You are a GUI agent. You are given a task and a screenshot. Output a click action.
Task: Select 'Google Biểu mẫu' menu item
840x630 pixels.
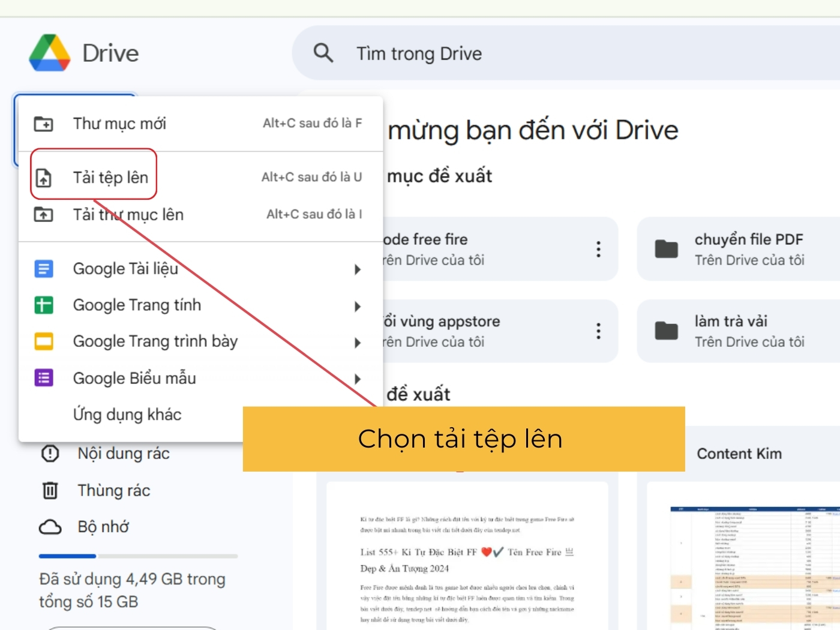point(200,378)
